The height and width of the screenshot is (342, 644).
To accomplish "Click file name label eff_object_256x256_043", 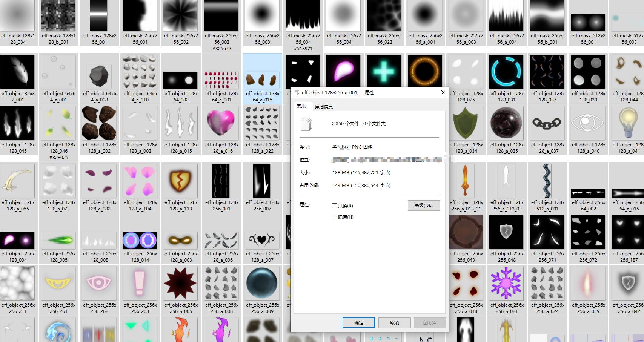I will point(466,257).
